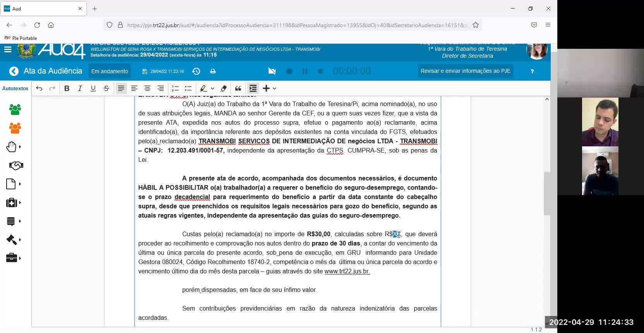Stop the audience recording

tap(320, 71)
